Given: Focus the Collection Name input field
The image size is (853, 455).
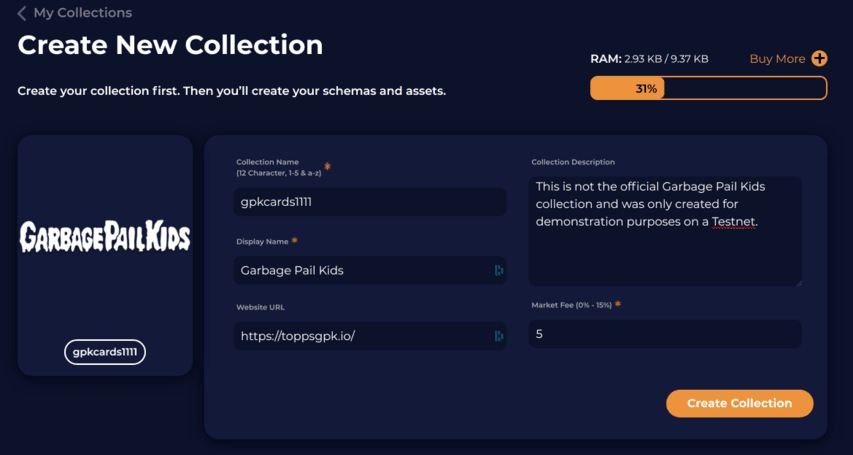Looking at the screenshot, I should point(370,202).
